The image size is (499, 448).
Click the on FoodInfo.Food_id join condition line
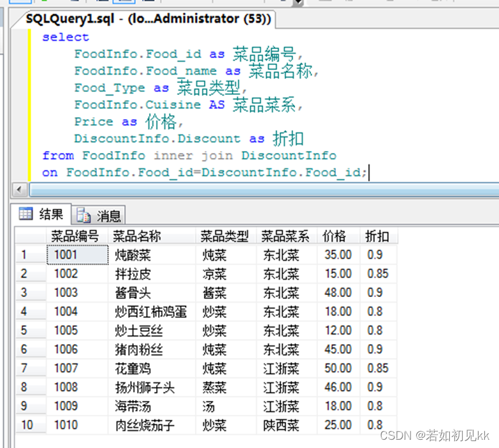[205, 173]
